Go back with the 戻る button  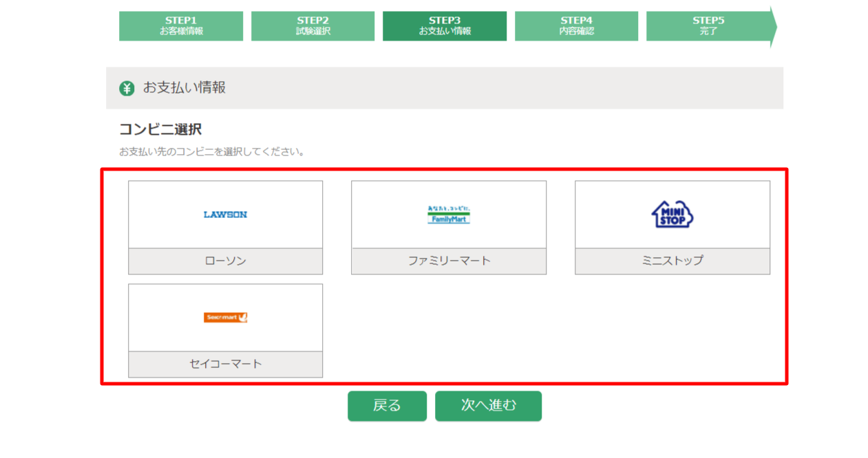[387, 406]
